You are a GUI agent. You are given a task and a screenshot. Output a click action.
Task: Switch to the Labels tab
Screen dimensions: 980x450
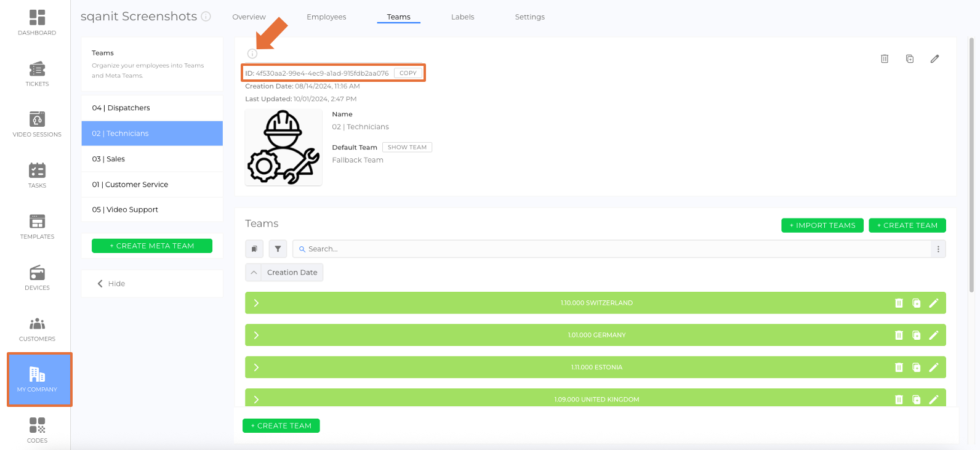coord(462,17)
